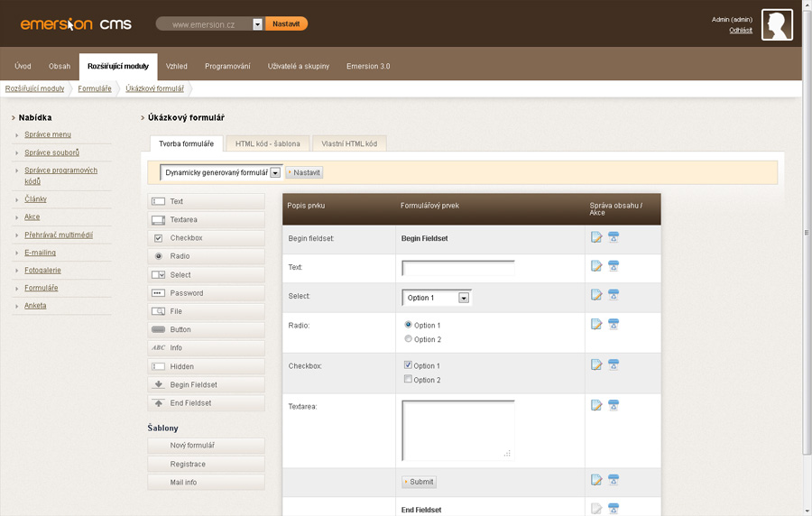Screen dimensions: 812x516
Task: Check the Option 2 checkbox
Action: click(409, 380)
